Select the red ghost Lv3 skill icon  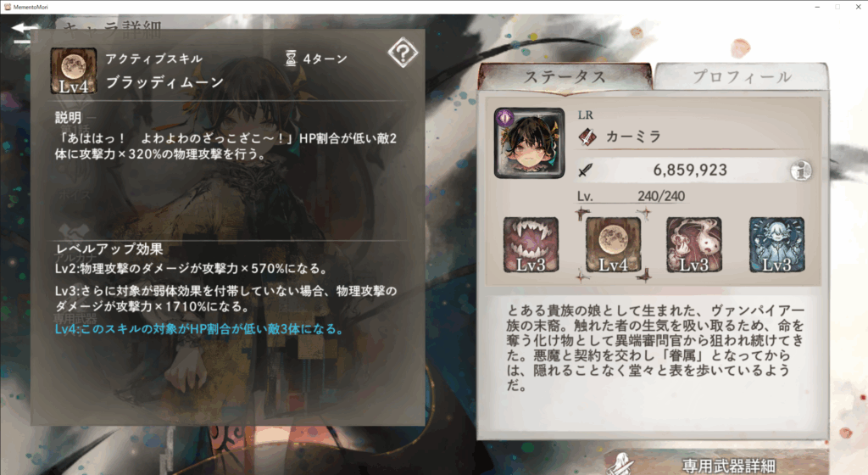pyautogui.click(x=694, y=244)
